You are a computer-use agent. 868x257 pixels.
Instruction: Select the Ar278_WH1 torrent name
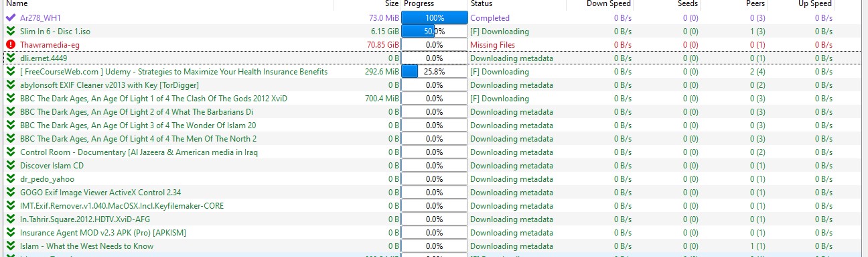[40, 17]
